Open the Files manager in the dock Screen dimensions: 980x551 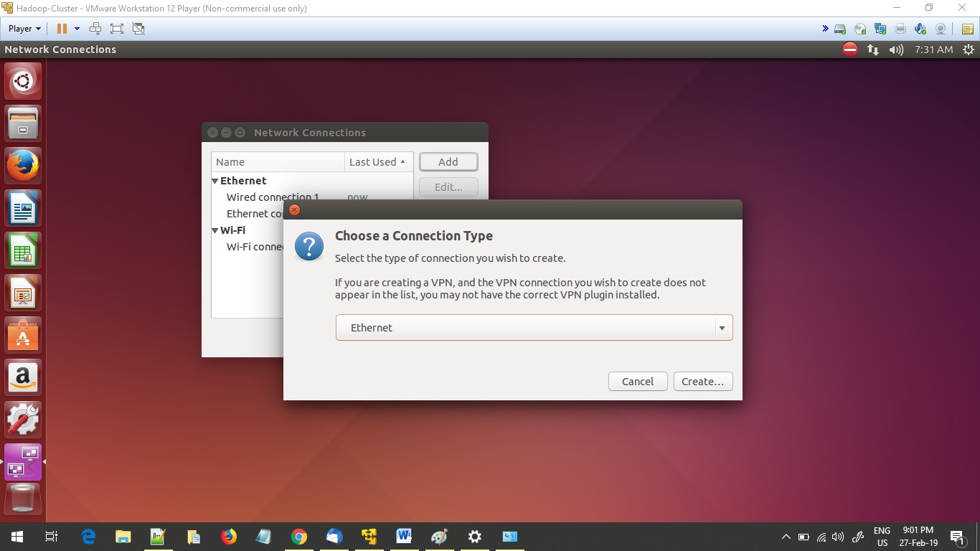click(x=23, y=123)
